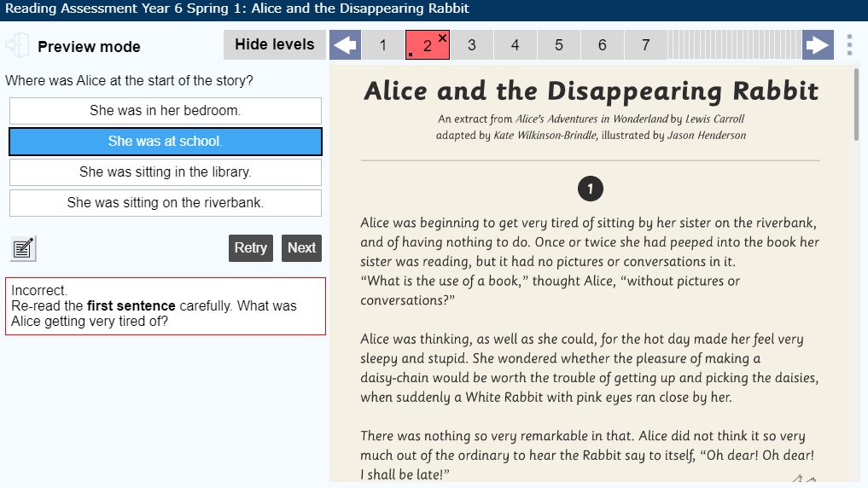The width and height of the screenshot is (868, 488).
Task: Go to question 3 tab
Action: (472, 45)
